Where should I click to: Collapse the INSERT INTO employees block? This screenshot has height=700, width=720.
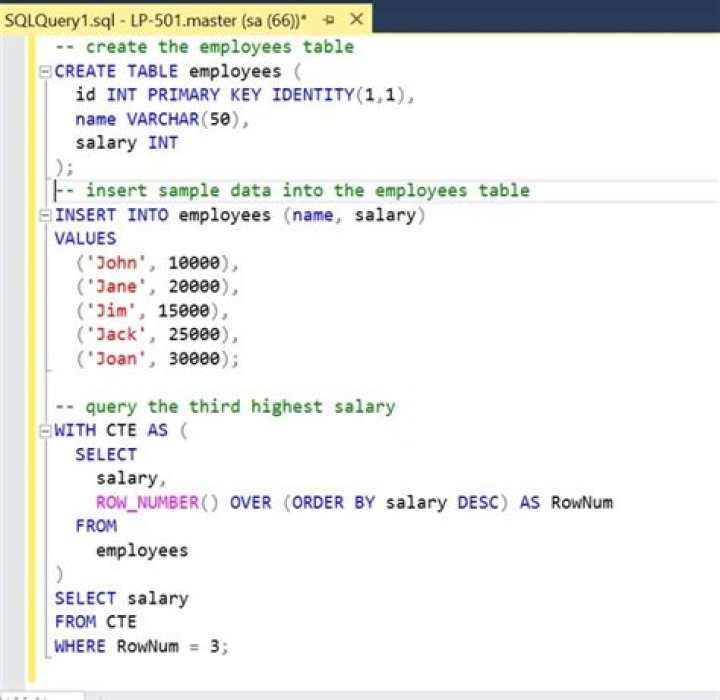pos(45,215)
